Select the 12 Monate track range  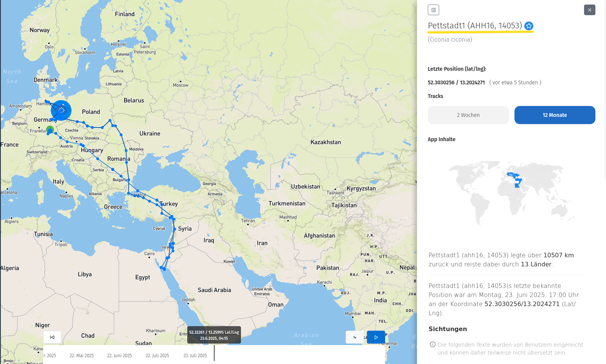point(555,115)
